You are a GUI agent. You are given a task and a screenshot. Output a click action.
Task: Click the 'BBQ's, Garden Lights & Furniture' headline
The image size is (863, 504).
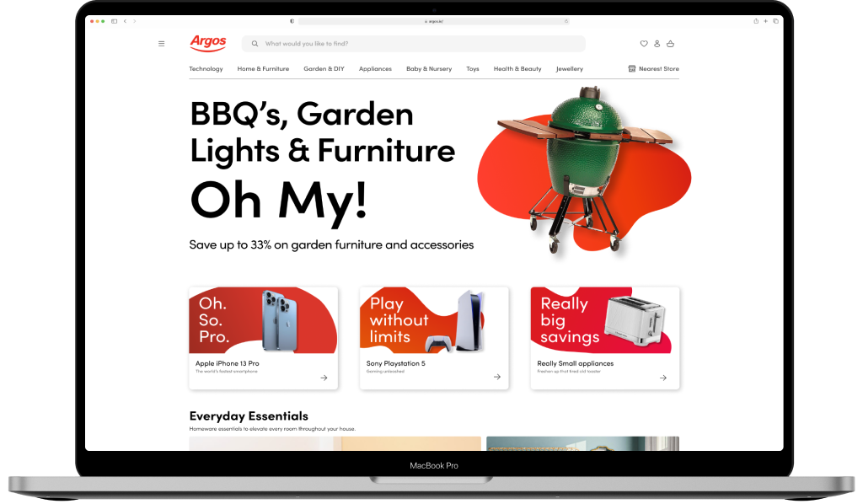pyautogui.click(x=323, y=132)
